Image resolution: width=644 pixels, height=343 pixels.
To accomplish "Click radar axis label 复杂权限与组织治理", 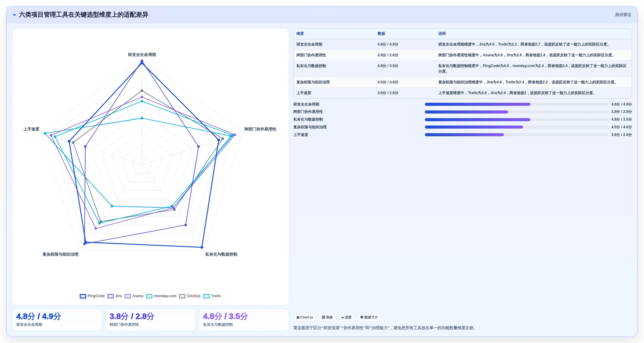I will pyautogui.click(x=60, y=254).
